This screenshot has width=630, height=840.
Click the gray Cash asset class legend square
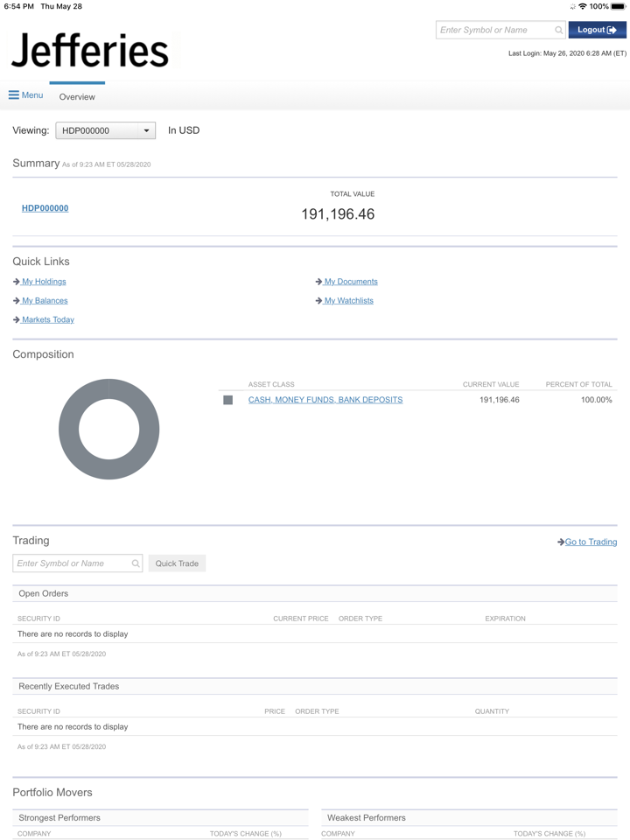(227, 400)
